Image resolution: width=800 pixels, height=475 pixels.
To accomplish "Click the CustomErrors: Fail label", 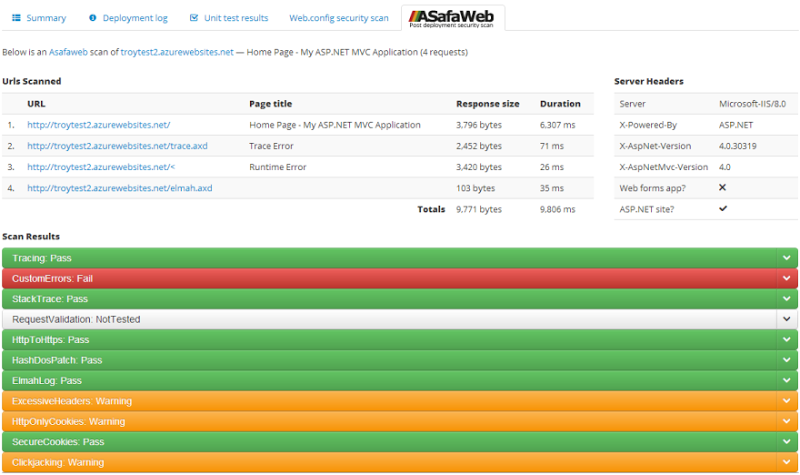I will [53, 279].
